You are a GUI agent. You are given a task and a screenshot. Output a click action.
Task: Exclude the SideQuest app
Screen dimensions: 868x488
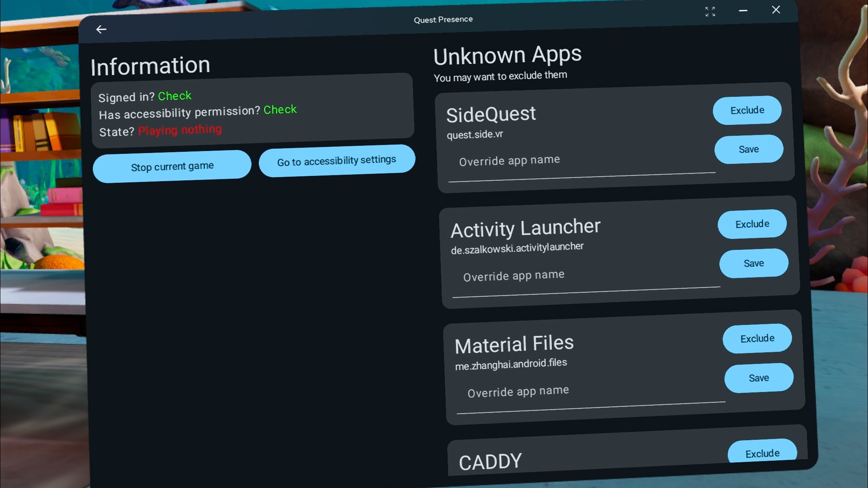[x=747, y=110]
